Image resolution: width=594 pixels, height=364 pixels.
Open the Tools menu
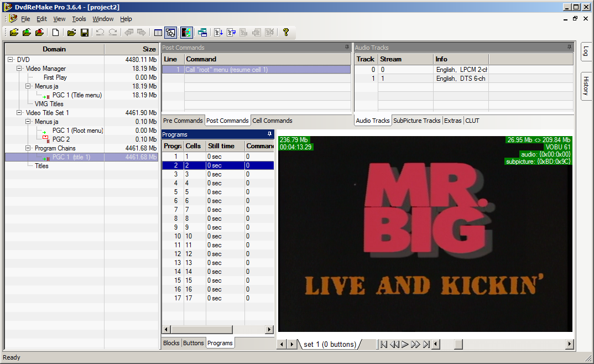(79, 19)
